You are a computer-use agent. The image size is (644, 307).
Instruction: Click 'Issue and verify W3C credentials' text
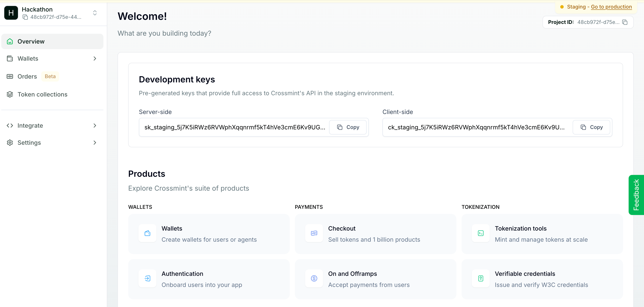(541, 285)
